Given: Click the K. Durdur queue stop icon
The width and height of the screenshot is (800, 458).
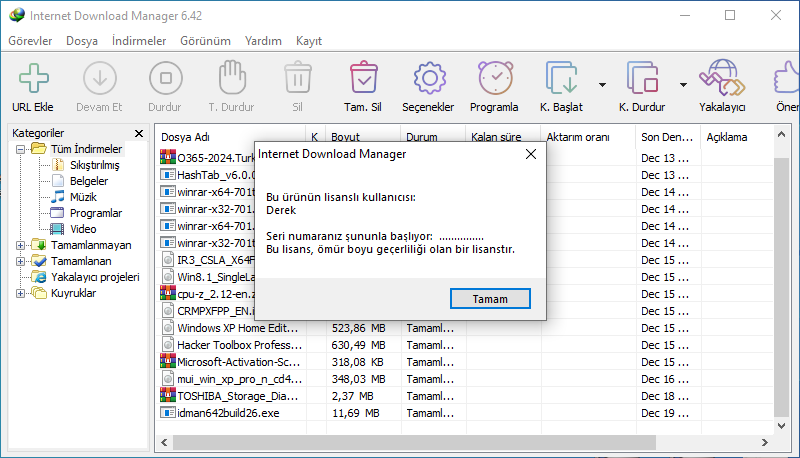Looking at the screenshot, I should point(642,78).
